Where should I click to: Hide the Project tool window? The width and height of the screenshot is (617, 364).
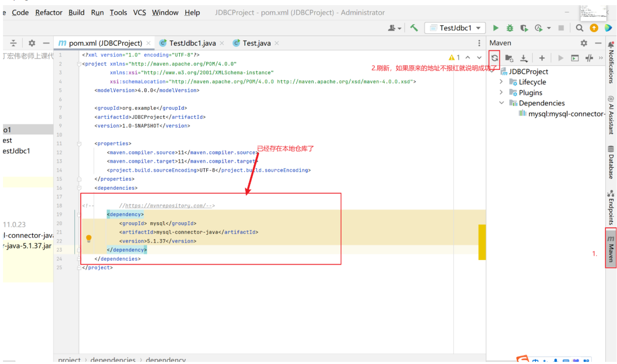46,43
